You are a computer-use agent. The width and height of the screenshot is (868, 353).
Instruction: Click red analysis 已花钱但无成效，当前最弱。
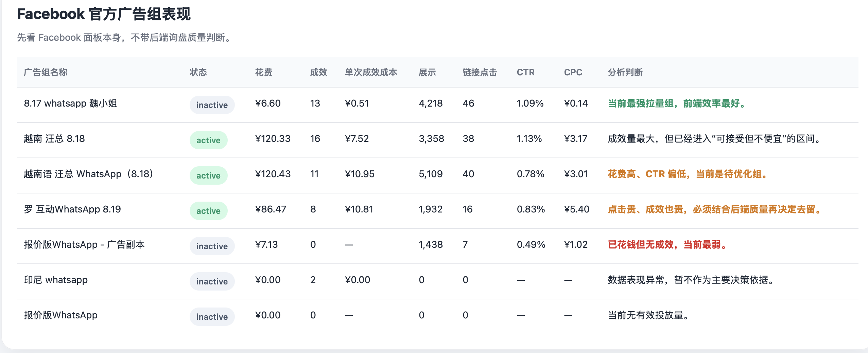[667, 244]
